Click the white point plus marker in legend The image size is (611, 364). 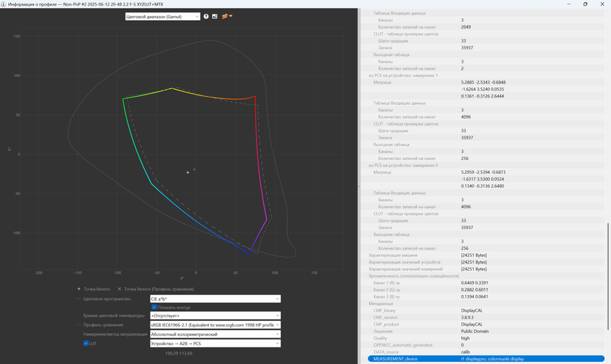coord(79,288)
